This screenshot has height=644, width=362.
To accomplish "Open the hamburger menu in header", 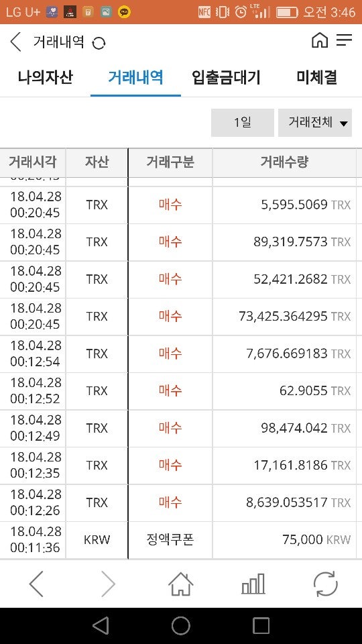I will pyautogui.click(x=344, y=40).
